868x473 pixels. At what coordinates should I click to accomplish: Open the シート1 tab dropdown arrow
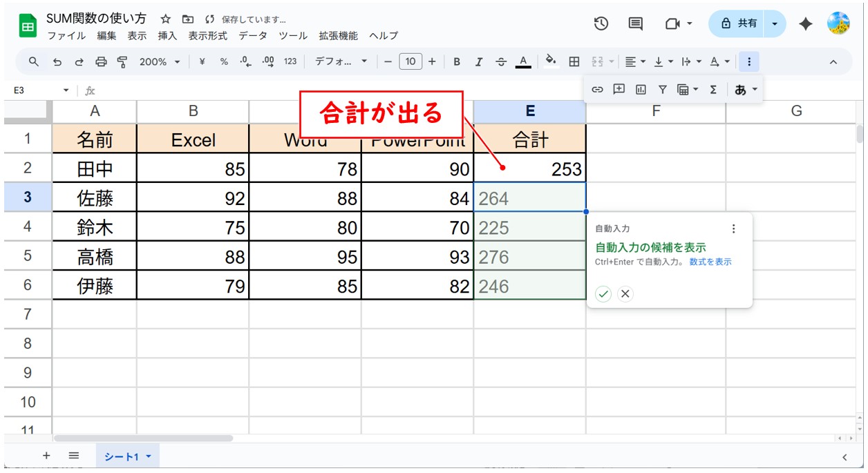click(x=149, y=456)
